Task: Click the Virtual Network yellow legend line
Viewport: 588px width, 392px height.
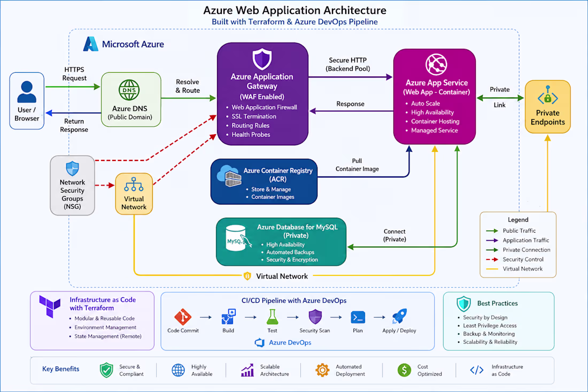Action: coord(492,269)
